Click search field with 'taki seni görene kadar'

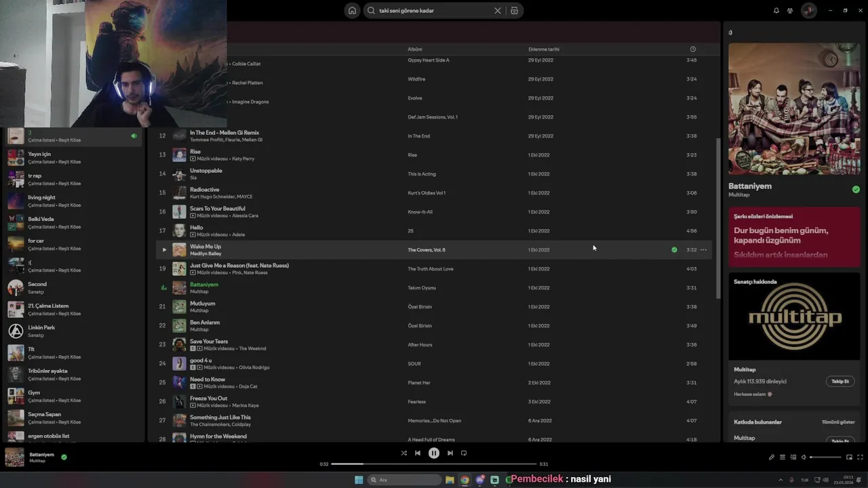pyautogui.click(x=434, y=11)
